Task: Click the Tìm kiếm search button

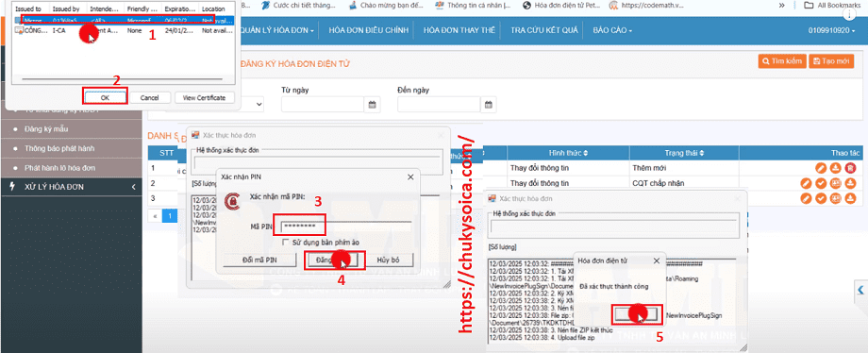Action: coord(781,61)
